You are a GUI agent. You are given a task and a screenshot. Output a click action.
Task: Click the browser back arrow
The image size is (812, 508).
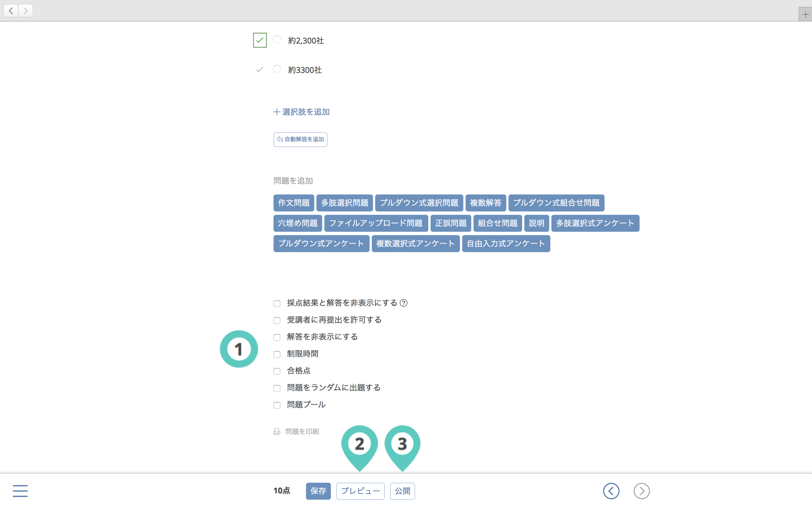tap(11, 11)
